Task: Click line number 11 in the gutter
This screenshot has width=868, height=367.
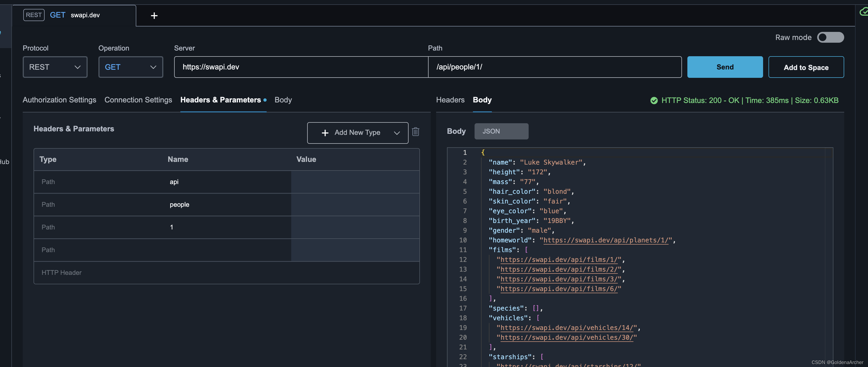Action: click(x=463, y=250)
